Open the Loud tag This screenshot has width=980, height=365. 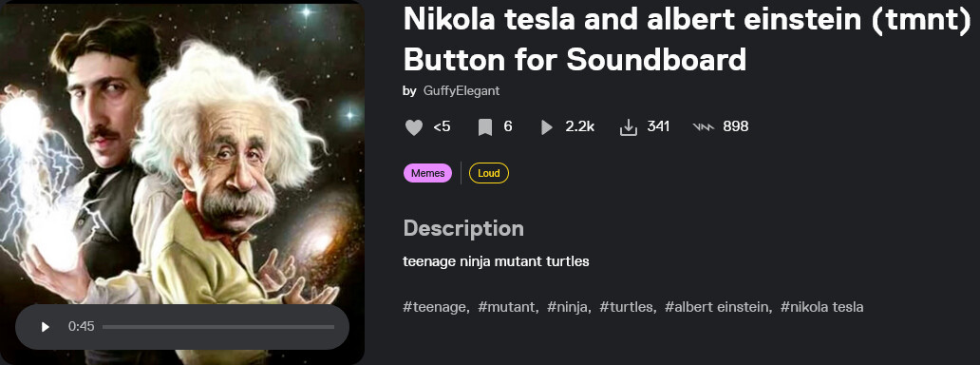[x=489, y=173]
